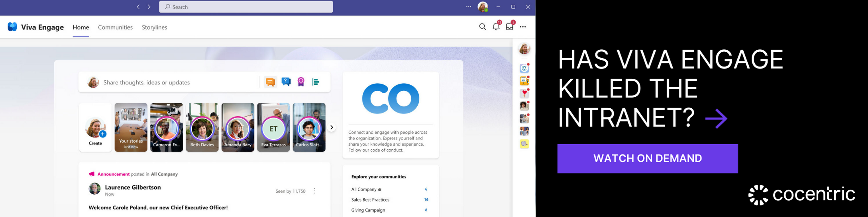The height and width of the screenshot is (217, 868).
Task: Select the blue Question post icon
Action: point(286,82)
